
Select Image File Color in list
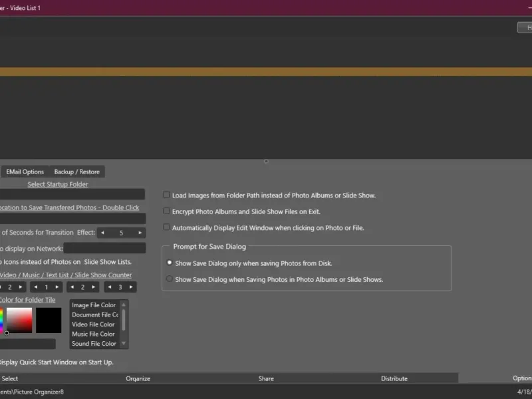(x=94, y=305)
